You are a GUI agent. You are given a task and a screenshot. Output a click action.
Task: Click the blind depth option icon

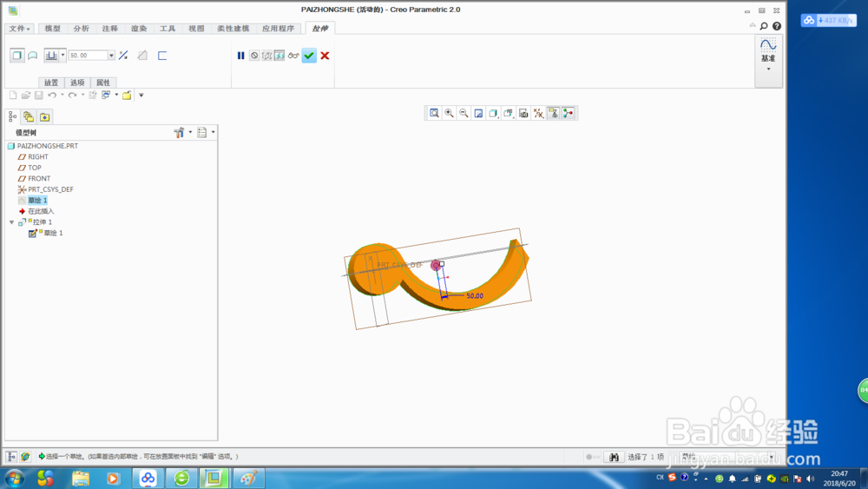tap(51, 56)
